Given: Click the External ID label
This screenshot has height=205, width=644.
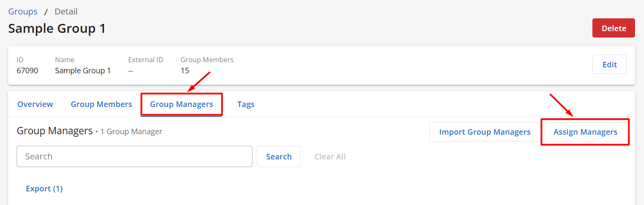Looking at the screenshot, I should click(145, 60).
